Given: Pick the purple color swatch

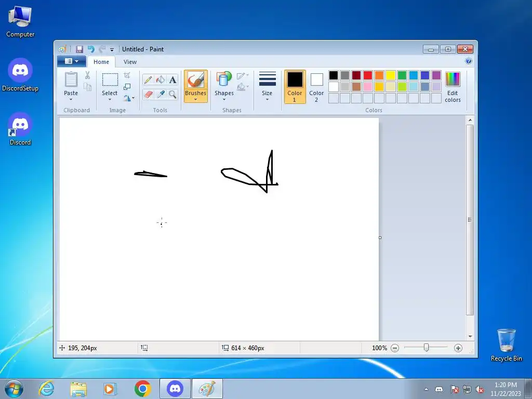Looking at the screenshot, I should click(x=436, y=75).
